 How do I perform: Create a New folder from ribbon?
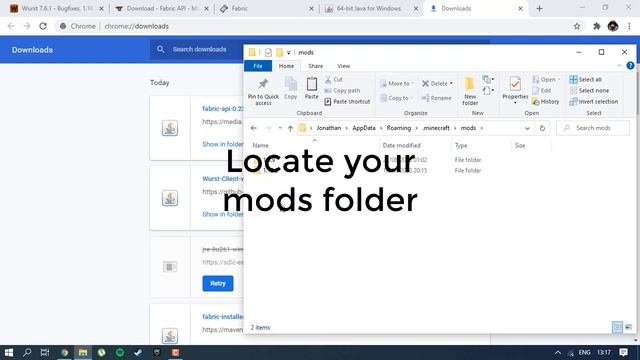tap(470, 92)
